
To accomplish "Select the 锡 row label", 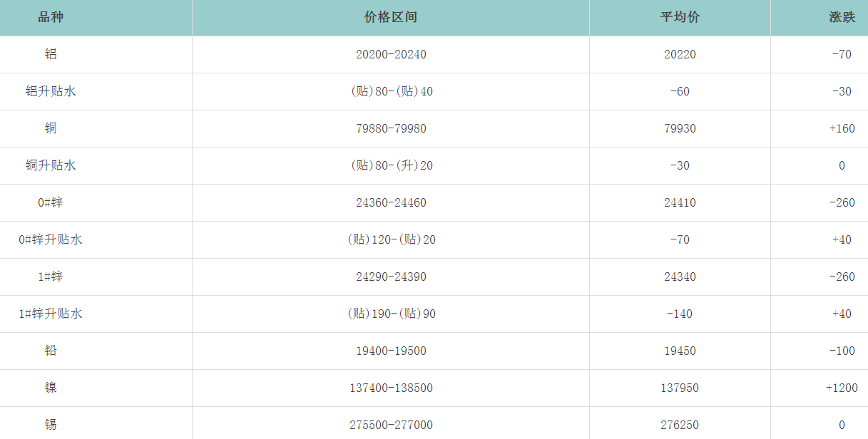I will coord(51,425).
